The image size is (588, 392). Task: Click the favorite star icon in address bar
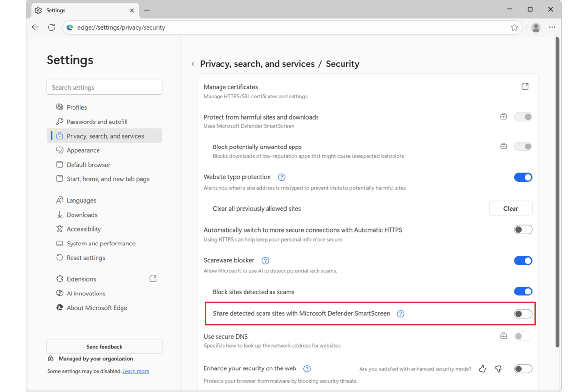[514, 28]
